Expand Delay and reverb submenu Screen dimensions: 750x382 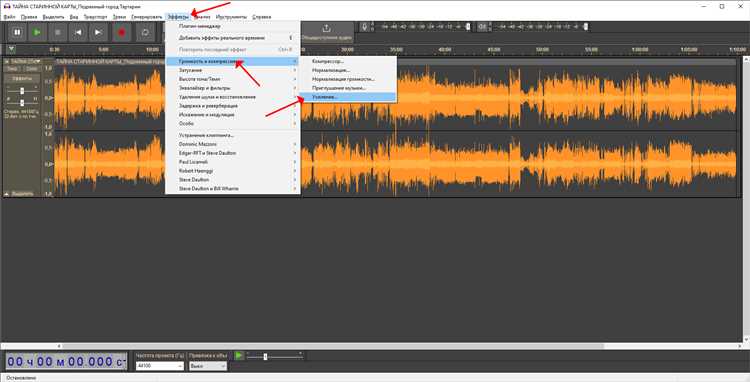(x=233, y=106)
